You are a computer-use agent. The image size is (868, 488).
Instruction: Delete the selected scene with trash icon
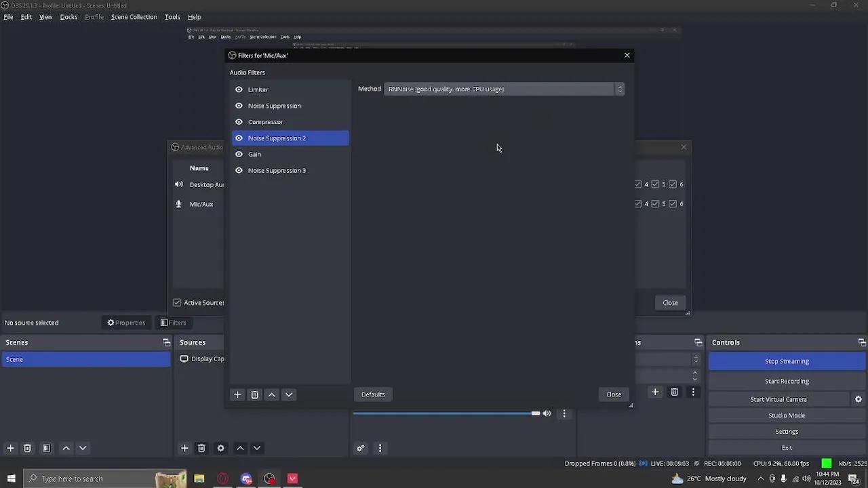point(27,448)
